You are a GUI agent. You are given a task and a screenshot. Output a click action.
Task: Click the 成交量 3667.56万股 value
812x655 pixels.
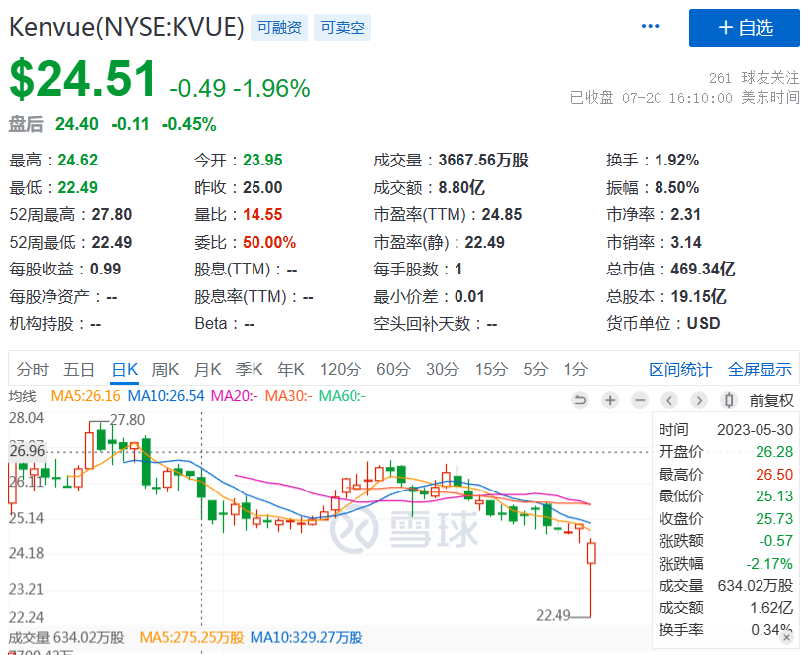point(483,161)
